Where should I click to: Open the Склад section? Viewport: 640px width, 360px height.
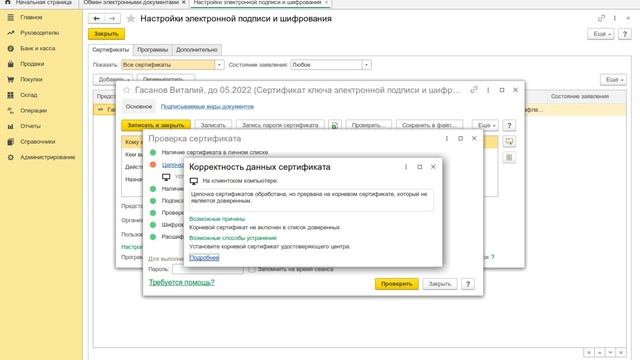(29, 95)
